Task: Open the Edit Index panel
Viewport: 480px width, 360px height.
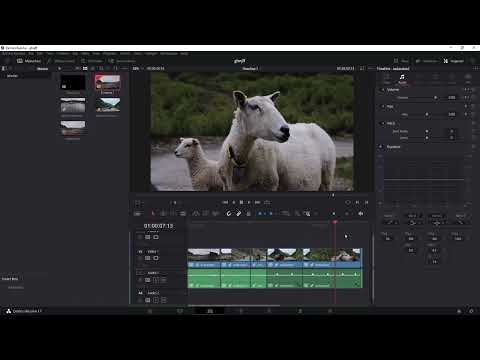Action: (91, 61)
